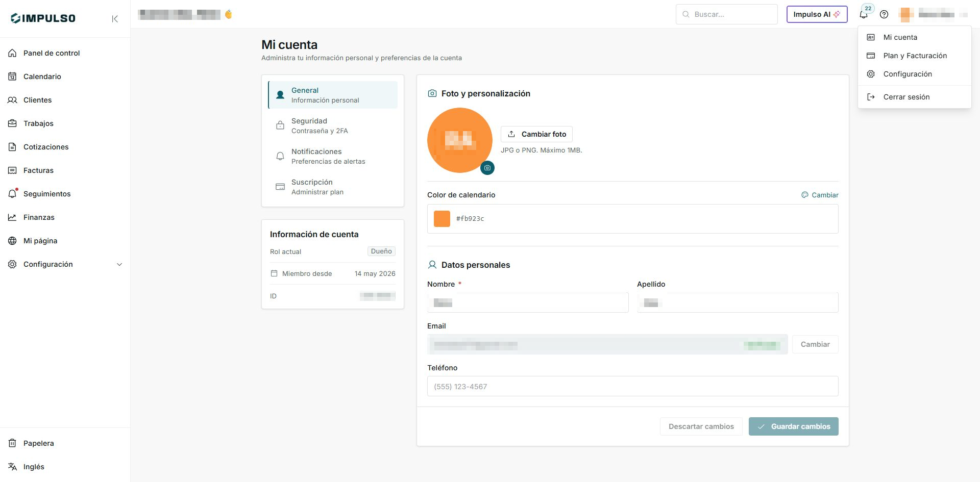Open the Seguridad Contraseña y 2FA tab
This screenshot has height=482, width=980.
pos(333,125)
